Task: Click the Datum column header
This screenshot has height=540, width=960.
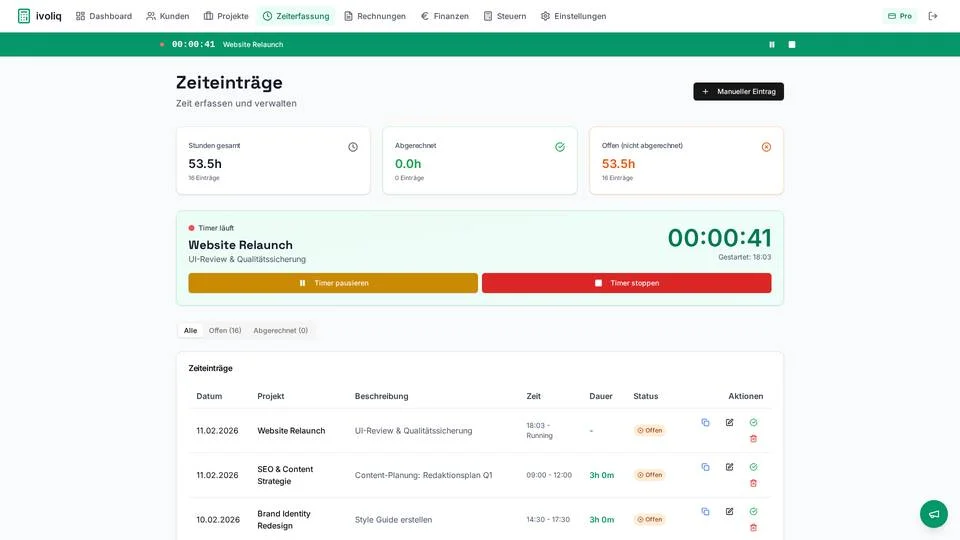Action: tap(209, 396)
